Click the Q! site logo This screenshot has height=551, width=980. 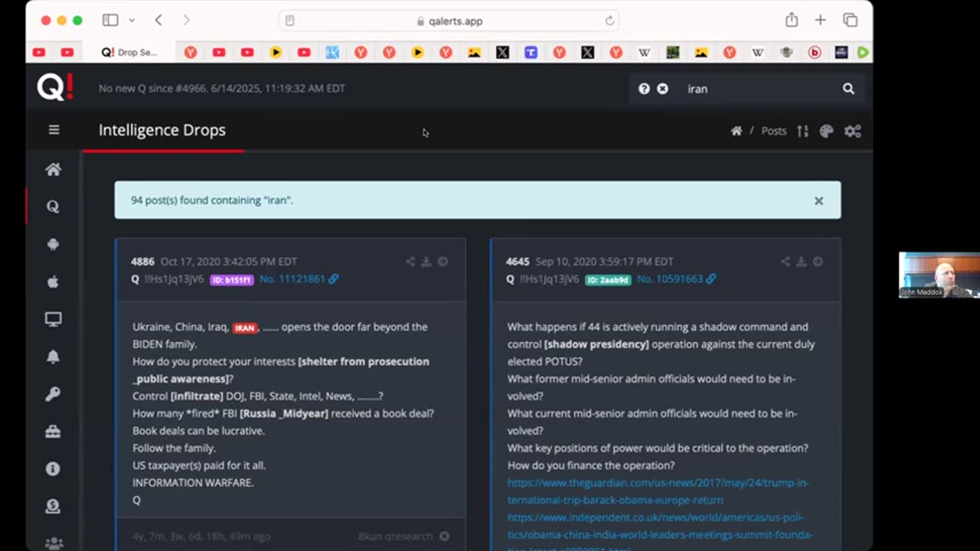pos(55,88)
